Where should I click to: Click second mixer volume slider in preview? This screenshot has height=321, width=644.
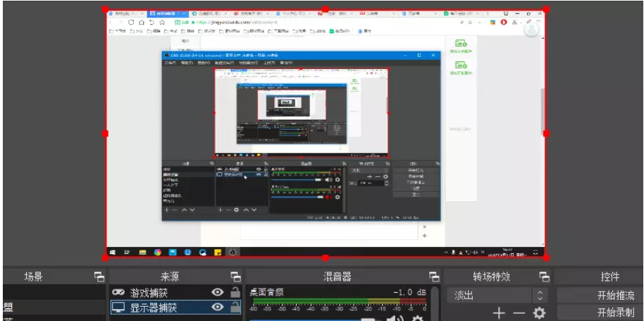296,198
